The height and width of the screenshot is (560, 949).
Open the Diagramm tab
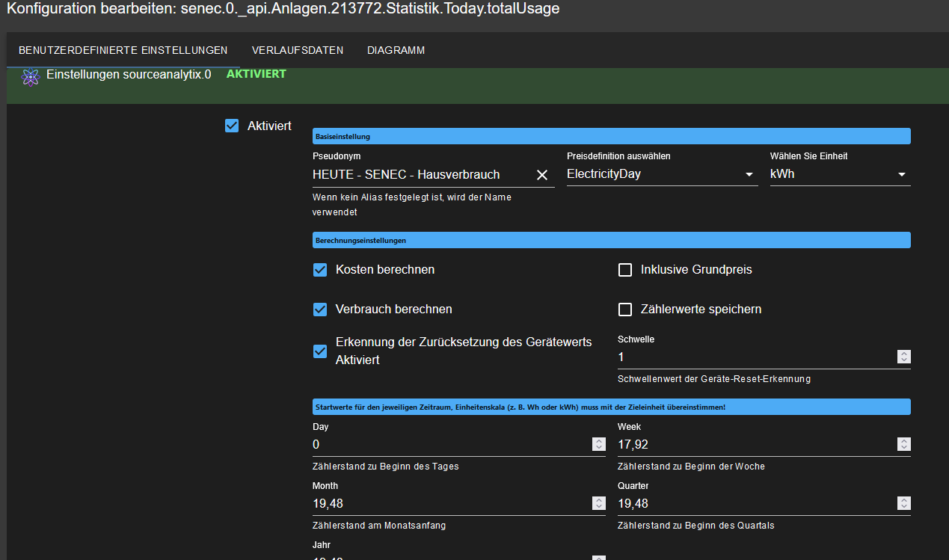coord(396,50)
